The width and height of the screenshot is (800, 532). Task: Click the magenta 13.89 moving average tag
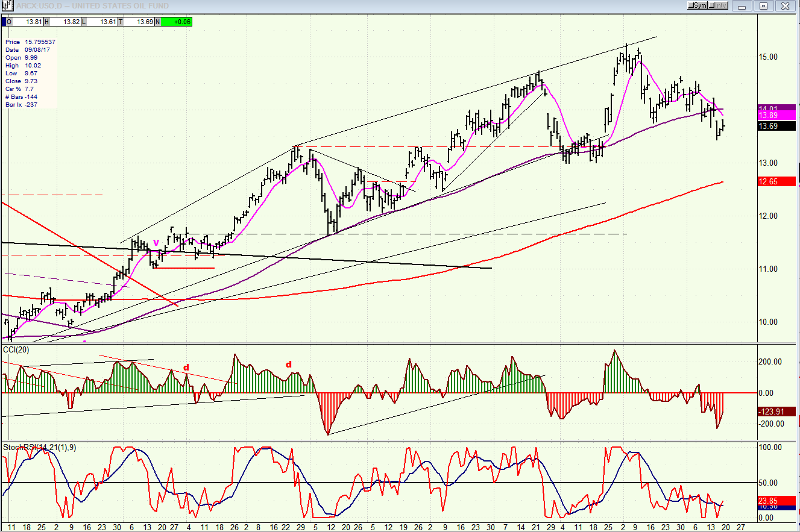pyautogui.click(x=777, y=115)
